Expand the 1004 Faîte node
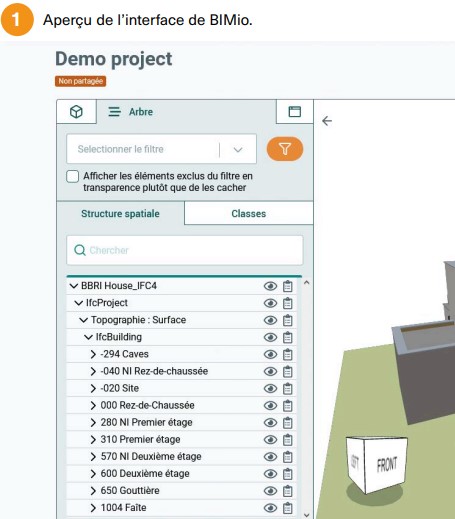Image resolution: width=455 pixels, height=519 pixels. (x=93, y=508)
